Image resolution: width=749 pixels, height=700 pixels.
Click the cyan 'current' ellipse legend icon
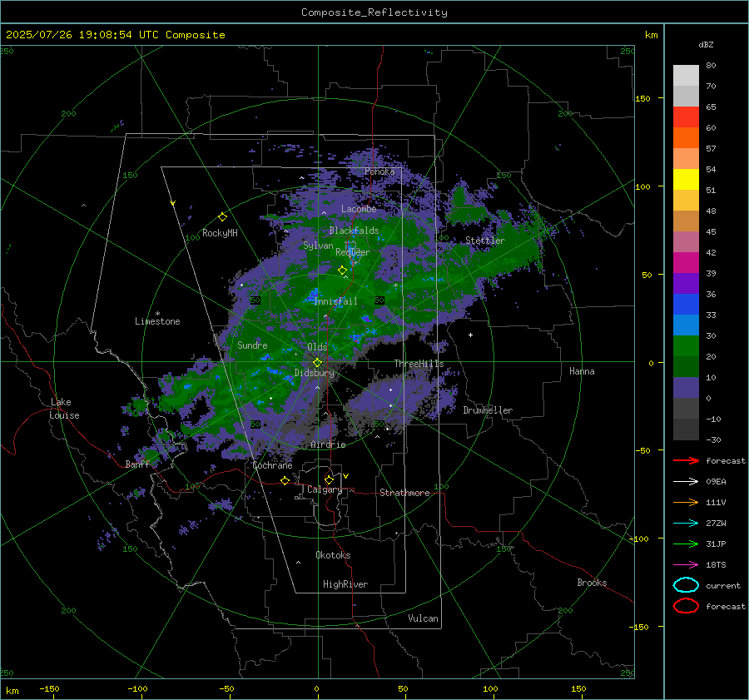(686, 585)
